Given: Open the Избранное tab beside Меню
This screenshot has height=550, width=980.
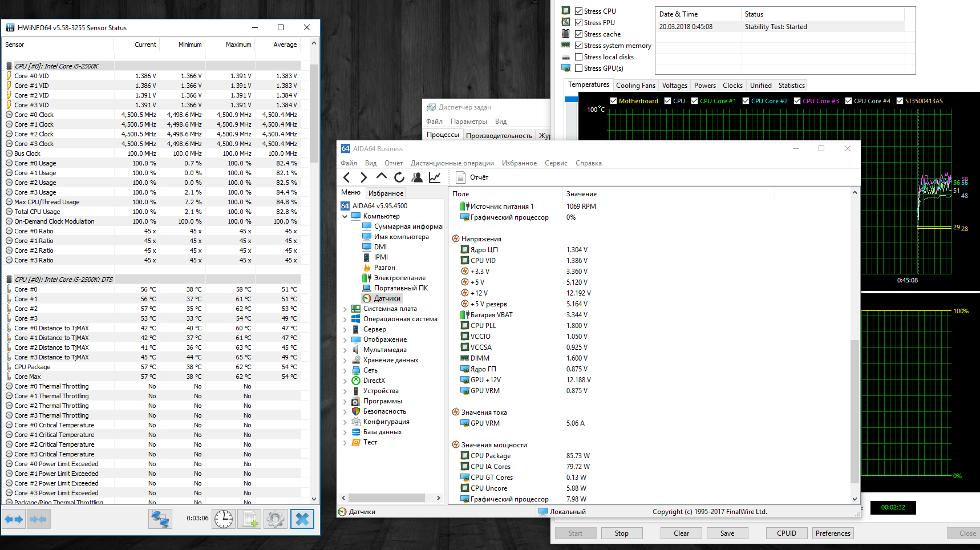Looking at the screenshot, I should click(386, 193).
